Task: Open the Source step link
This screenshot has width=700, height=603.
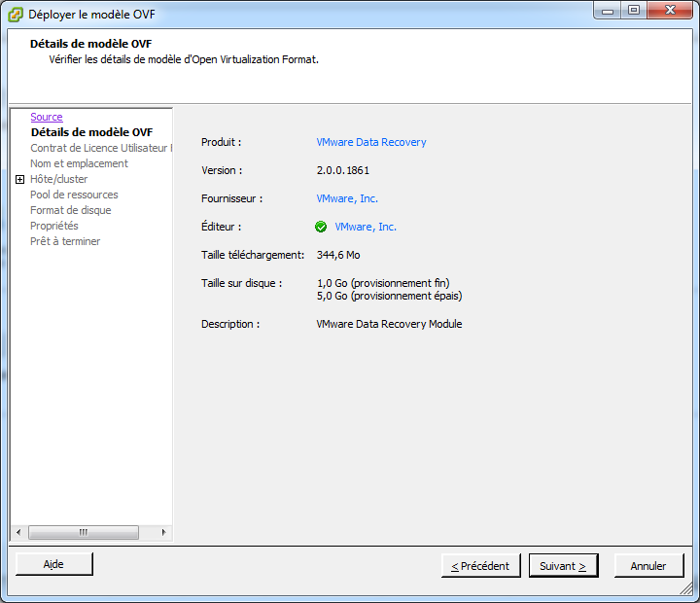Action: (x=47, y=117)
